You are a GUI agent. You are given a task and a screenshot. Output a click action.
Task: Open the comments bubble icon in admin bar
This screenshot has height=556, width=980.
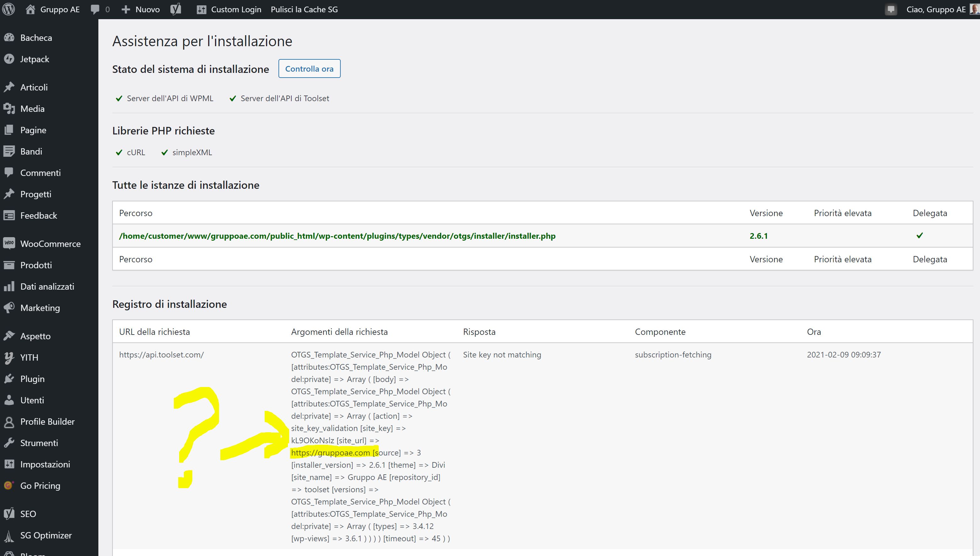click(95, 9)
